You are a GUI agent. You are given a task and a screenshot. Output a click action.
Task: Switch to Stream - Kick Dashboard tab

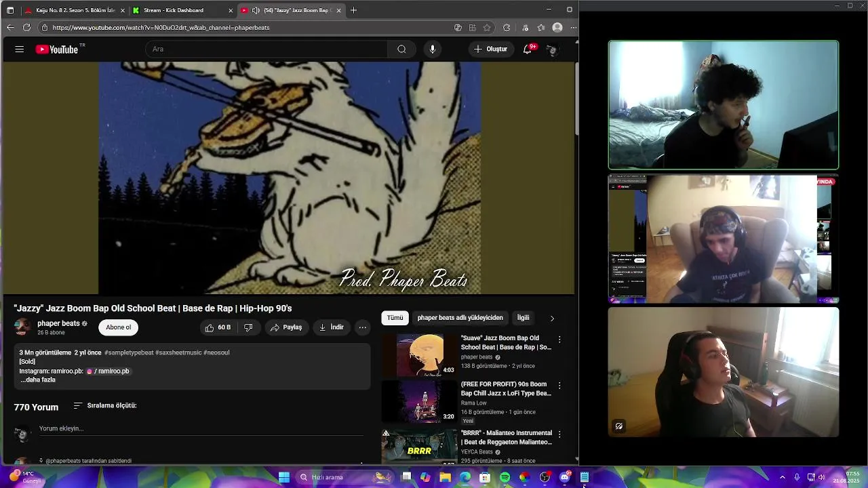click(x=182, y=10)
